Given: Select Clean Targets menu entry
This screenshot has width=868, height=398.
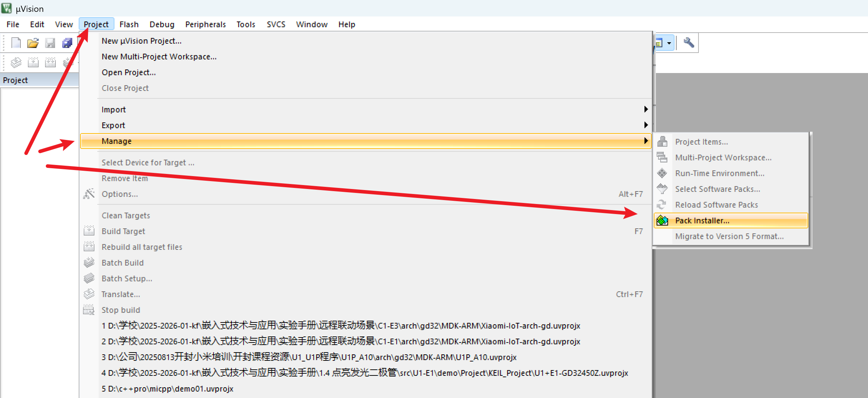Looking at the screenshot, I should [x=366, y=215].
